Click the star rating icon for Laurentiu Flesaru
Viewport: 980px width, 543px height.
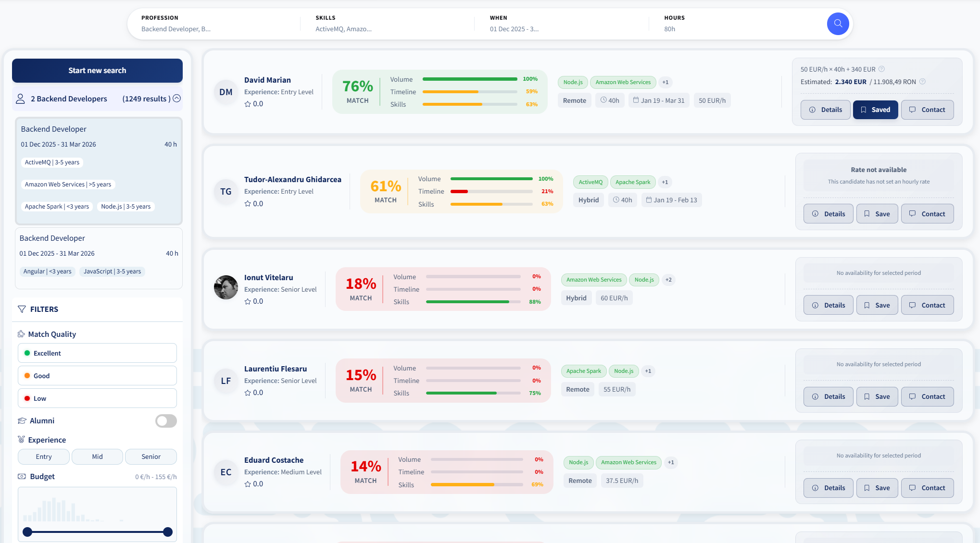tap(248, 393)
